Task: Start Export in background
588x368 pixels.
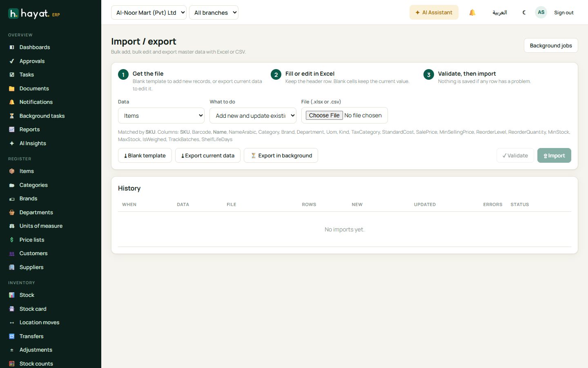Action: [281, 155]
